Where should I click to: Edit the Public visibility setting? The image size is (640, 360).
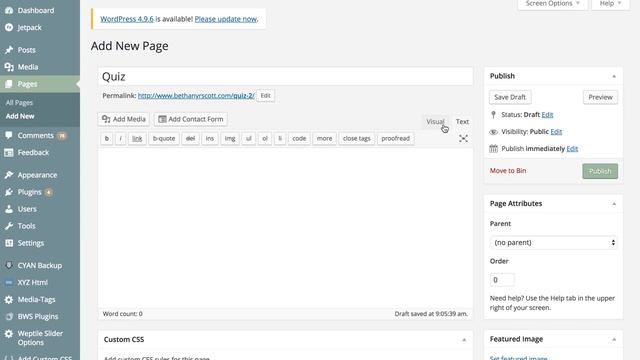pyautogui.click(x=556, y=132)
